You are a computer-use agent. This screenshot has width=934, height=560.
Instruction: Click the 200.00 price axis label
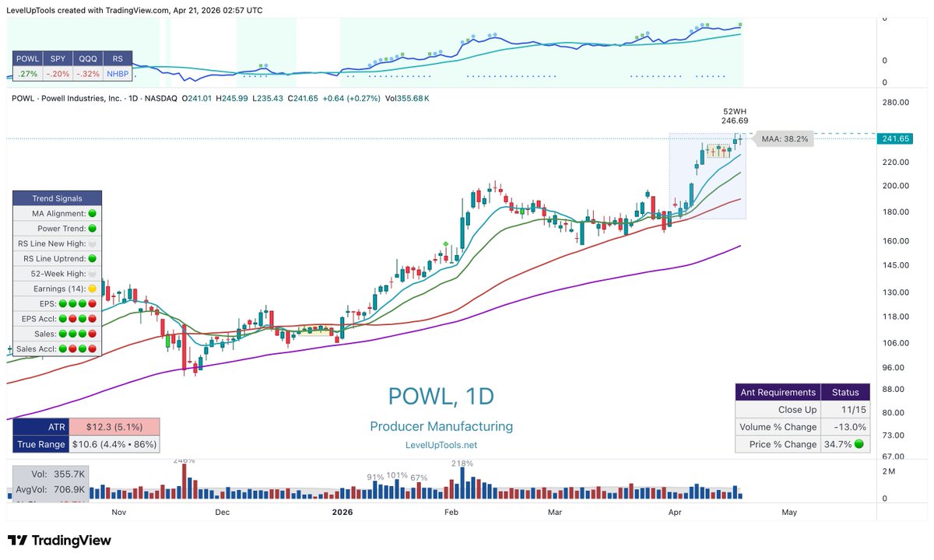896,186
